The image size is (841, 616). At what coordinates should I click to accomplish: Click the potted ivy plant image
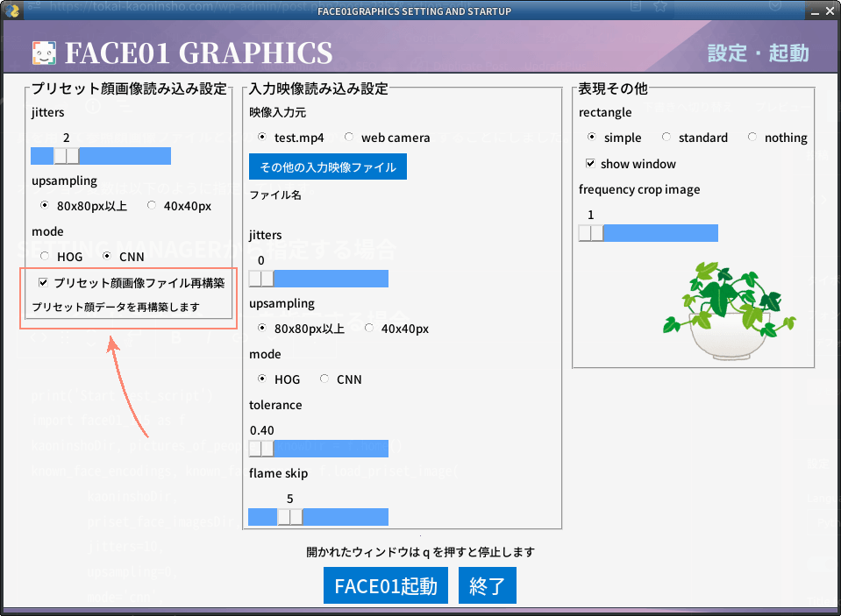point(729,310)
